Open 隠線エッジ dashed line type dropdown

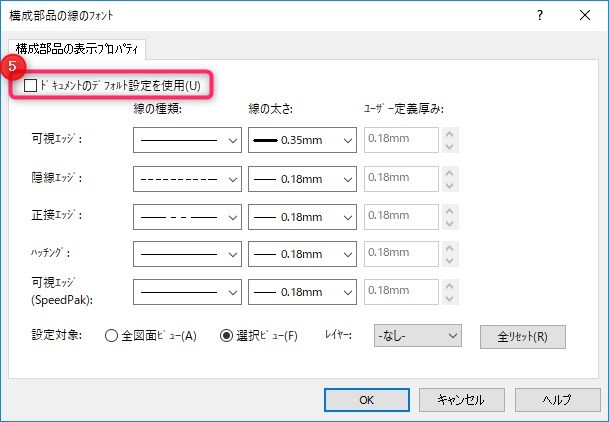pyautogui.click(x=187, y=178)
